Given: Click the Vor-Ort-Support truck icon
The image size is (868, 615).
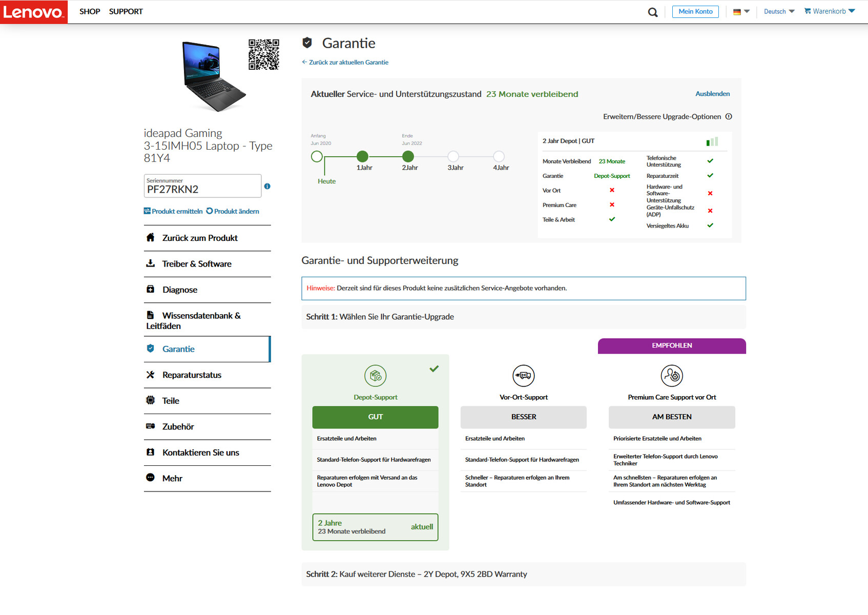Looking at the screenshot, I should (524, 376).
